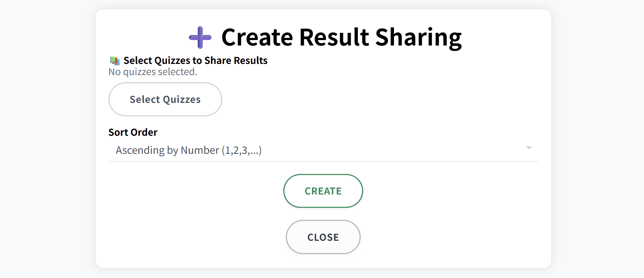Click the No quizzes selected status text
The height and width of the screenshot is (278, 644).
click(153, 71)
